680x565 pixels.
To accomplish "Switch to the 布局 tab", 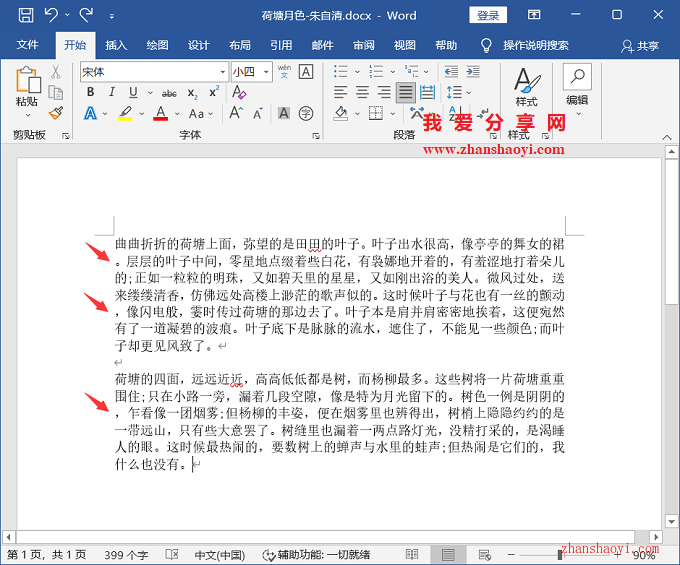I will 239,45.
